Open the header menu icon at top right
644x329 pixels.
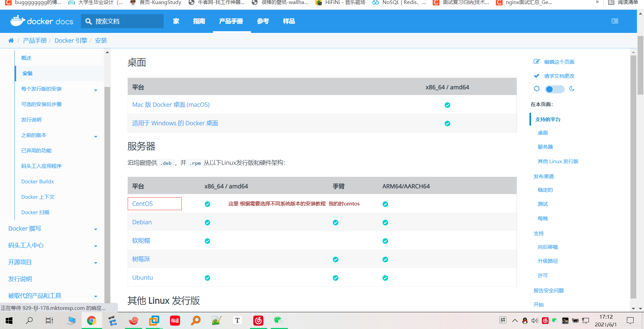click(x=615, y=21)
